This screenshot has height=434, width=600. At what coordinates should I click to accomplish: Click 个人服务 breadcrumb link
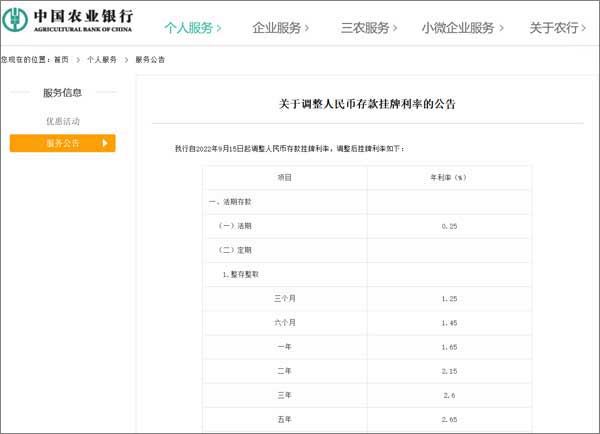[x=102, y=60]
